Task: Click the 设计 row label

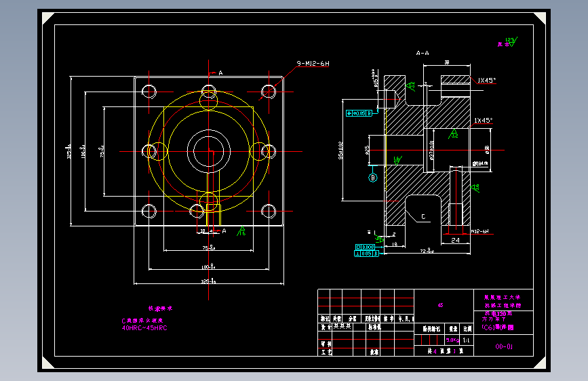Action: pyautogui.click(x=326, y=327)
